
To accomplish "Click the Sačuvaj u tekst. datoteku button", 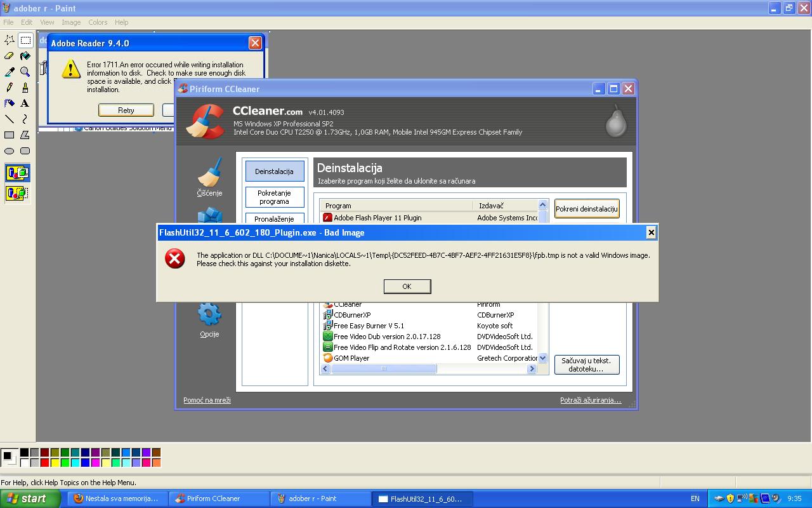I will 587,364.
